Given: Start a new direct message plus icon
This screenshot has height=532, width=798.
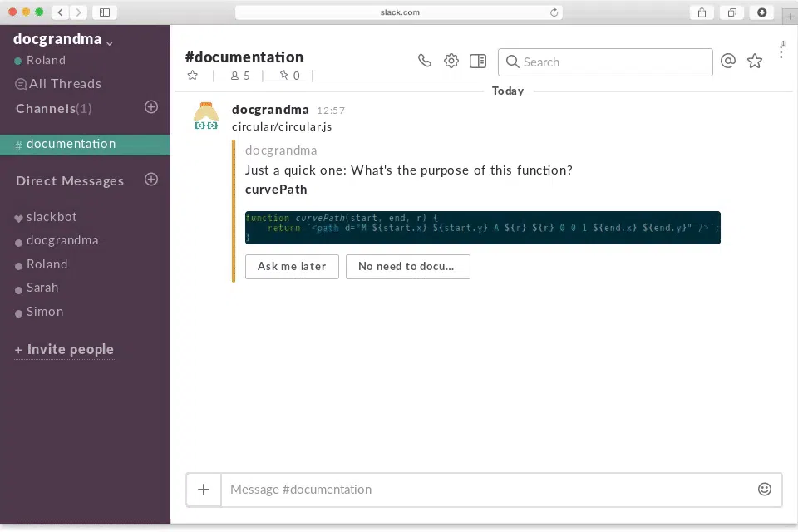Looking at the screenshot, I should pos(151,180).
